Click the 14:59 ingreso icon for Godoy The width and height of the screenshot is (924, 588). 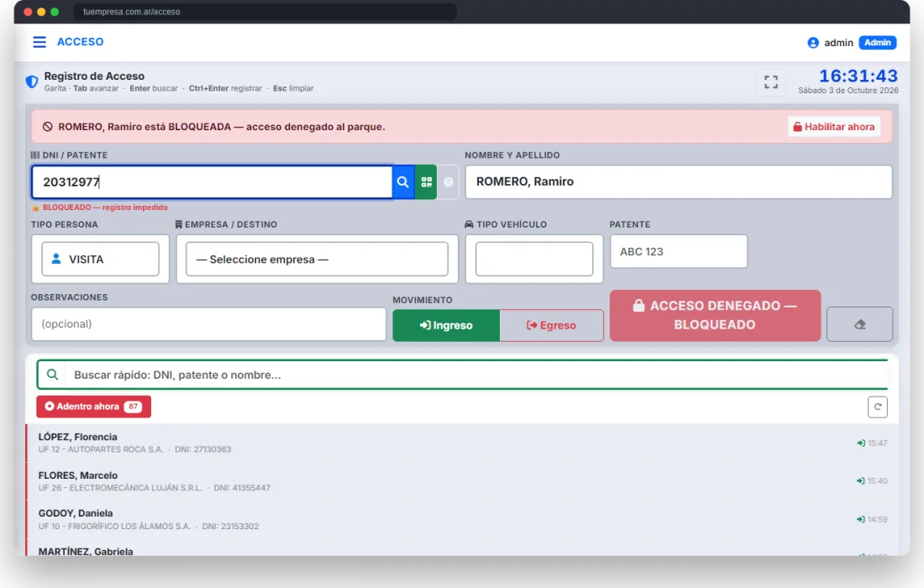pos(860,520)
